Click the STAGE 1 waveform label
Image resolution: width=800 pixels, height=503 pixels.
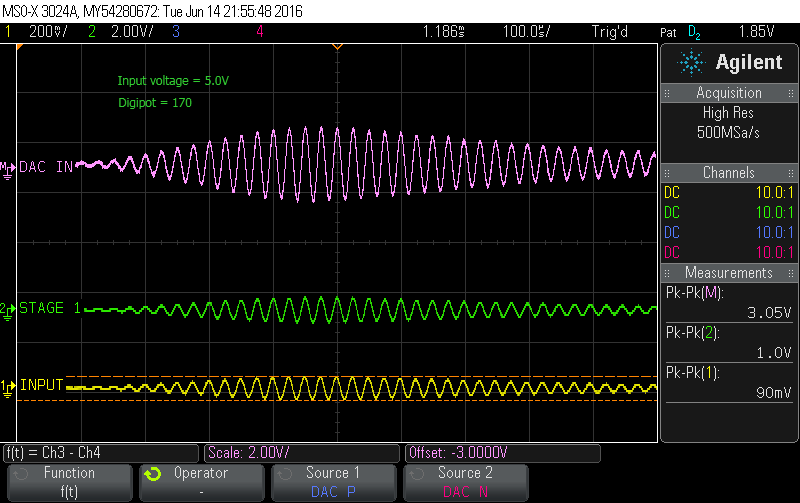click(x=49, y=308)
